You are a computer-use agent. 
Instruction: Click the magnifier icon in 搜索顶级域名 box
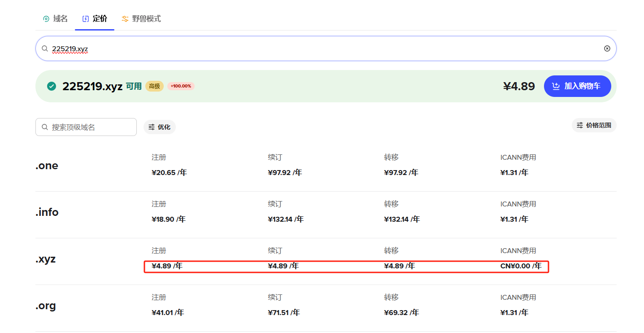(44, 127)
